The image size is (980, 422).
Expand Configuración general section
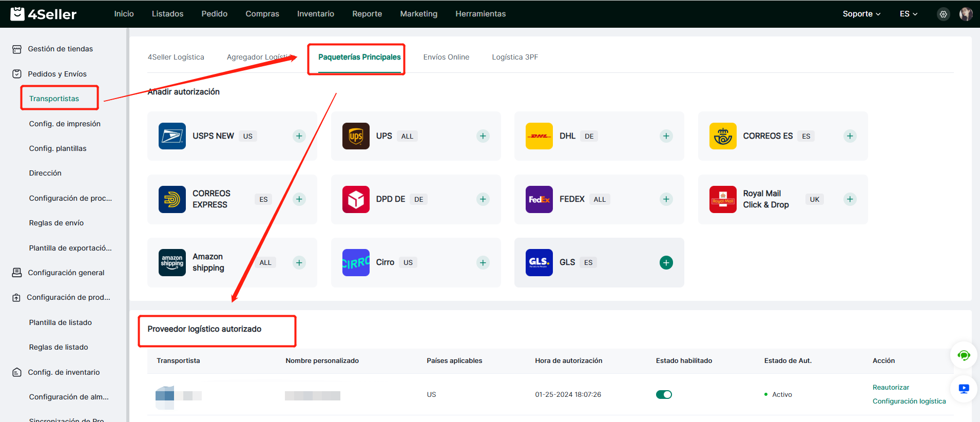coord(59,273)
